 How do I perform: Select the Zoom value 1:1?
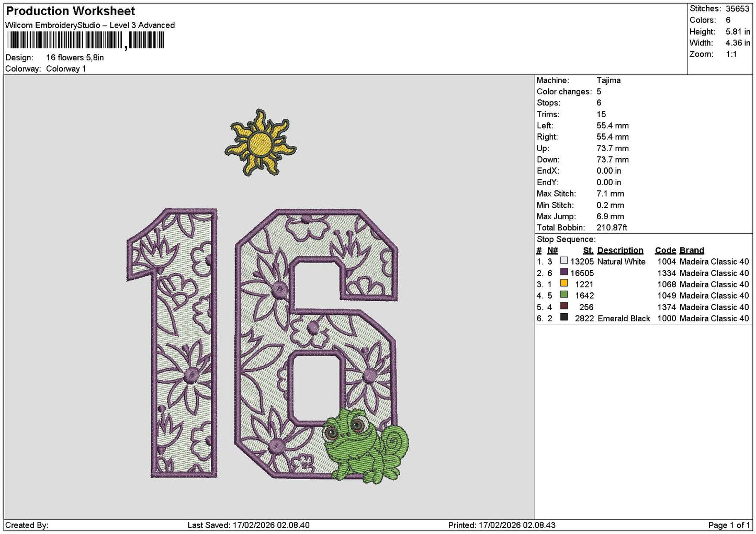731,54
